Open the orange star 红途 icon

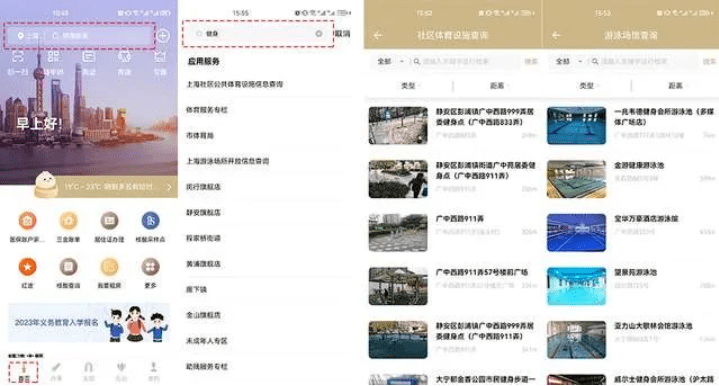click(x=28, y=267)
